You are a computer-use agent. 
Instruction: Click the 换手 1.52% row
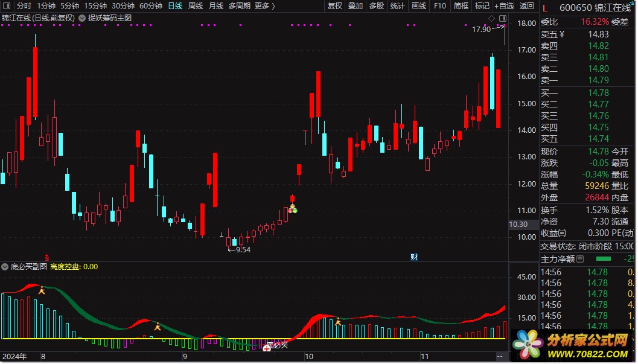[575, 210]
